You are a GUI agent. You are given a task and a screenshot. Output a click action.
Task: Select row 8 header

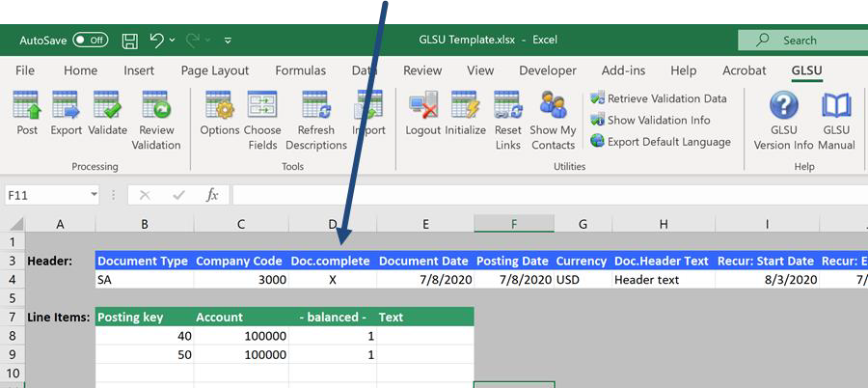point(14,336)
